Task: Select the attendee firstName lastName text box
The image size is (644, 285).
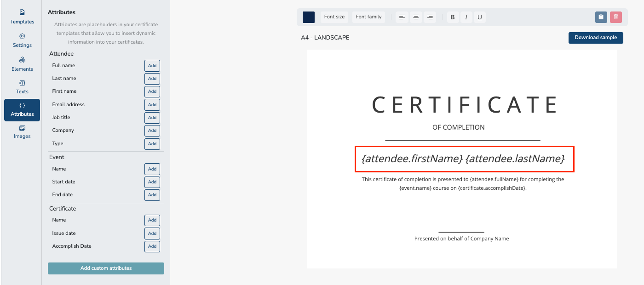Action: pos(464,159)
